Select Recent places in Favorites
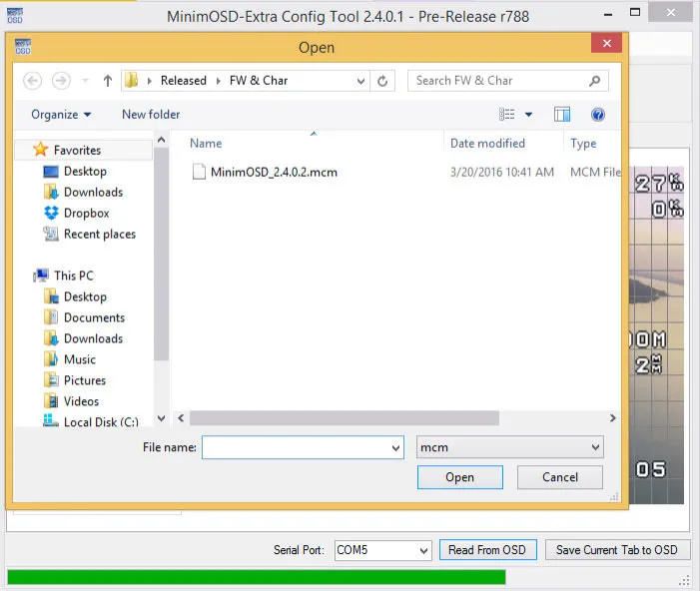Viewport: 700px width, 591px height. point(99,234)
